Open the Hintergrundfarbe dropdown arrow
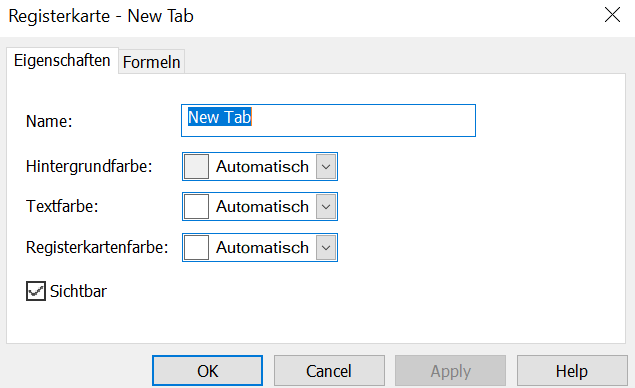The image size is (635, 388). (x=326, y=166)
